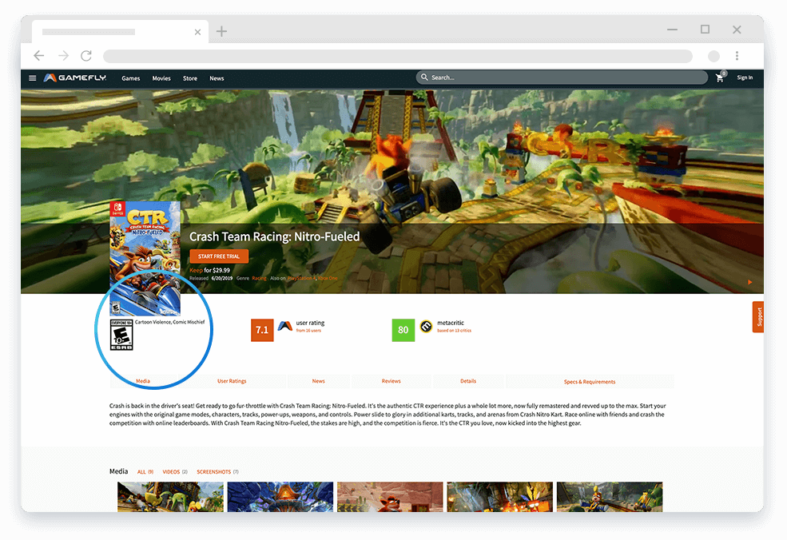The width and height of the screenshot is (787, 540).
Task: Open the Store menu
Action: 190,78
